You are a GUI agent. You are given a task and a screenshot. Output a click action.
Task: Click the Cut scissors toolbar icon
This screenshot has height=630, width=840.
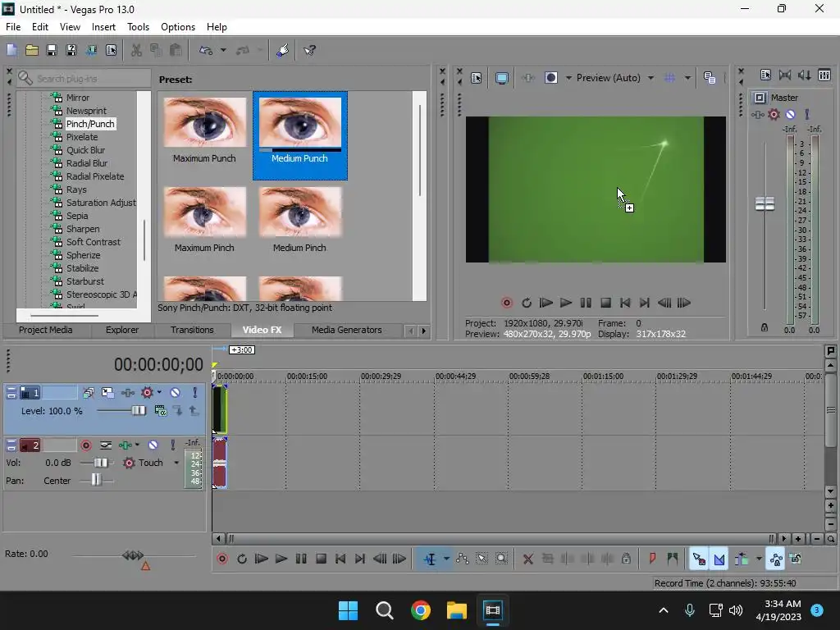click(x=136, y=50)
